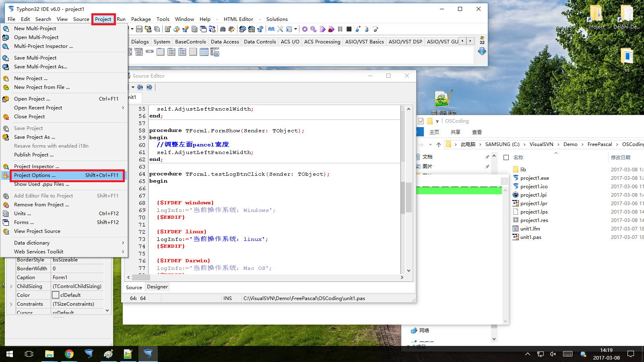The image size is (644, 362).
Task: Open the Project folder on the desktop
Action: (x=596, y=17)
